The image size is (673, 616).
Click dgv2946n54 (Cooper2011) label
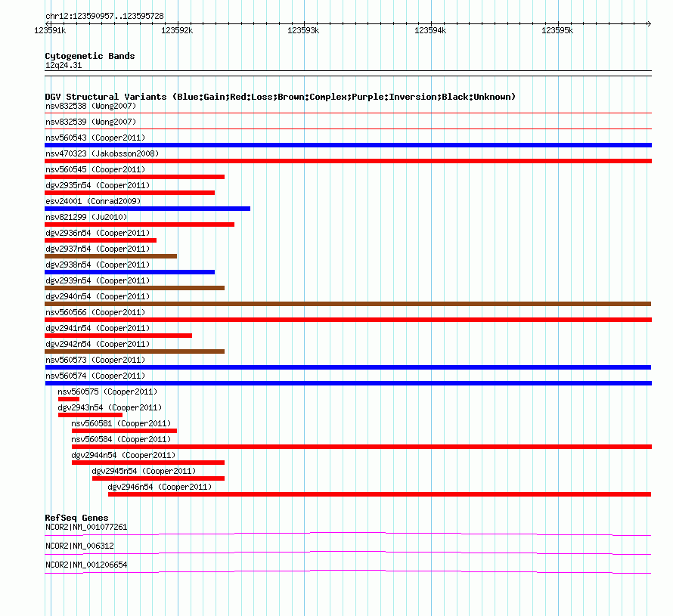pyautogui.click(x=160, y=487)
